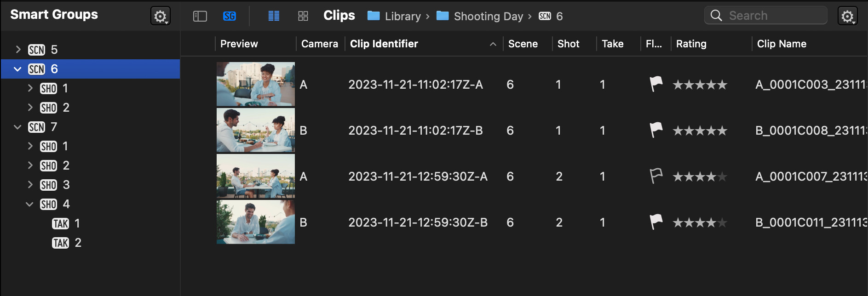The width and height of the screenshot is (868, 296).
Task: Open the clips table settings gear
Action: click(847, 17)
